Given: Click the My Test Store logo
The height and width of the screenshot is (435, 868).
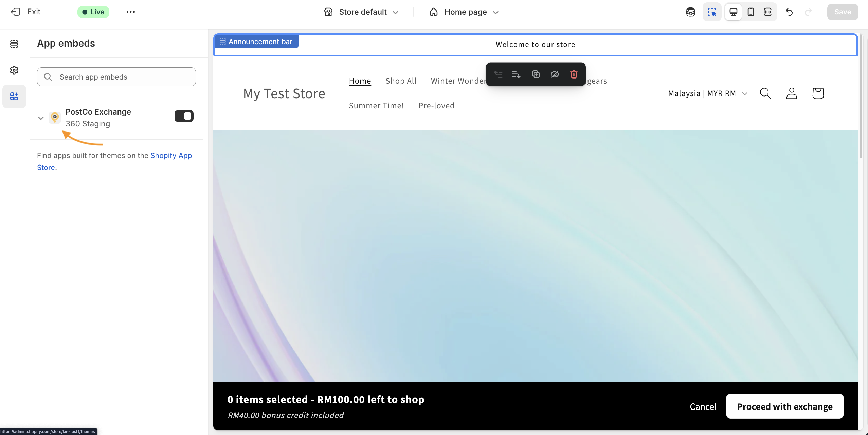Looking at the screenshot, I should tap(284, 93).
